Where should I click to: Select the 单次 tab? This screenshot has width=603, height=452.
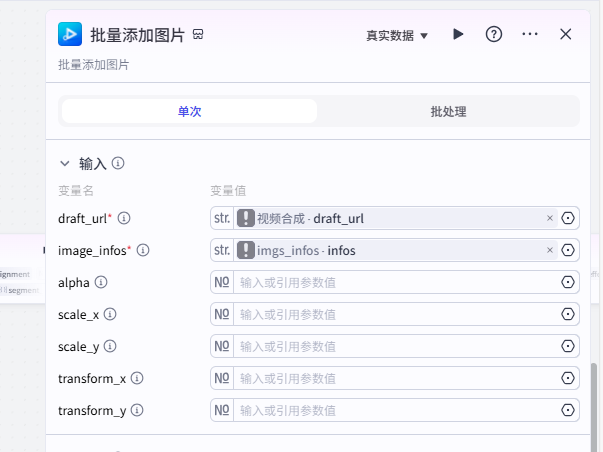(189, 112)
